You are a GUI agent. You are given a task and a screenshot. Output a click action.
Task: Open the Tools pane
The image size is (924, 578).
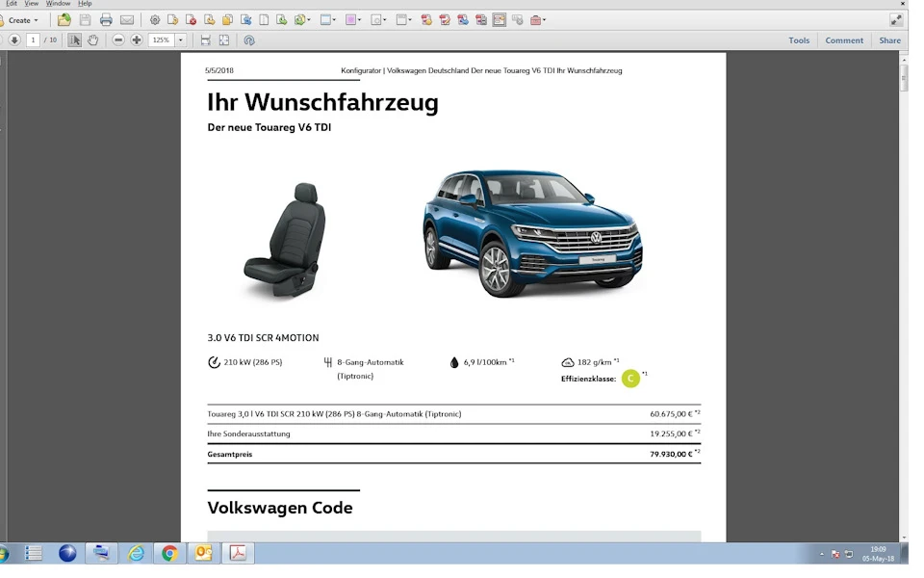(x=799, y=40)
